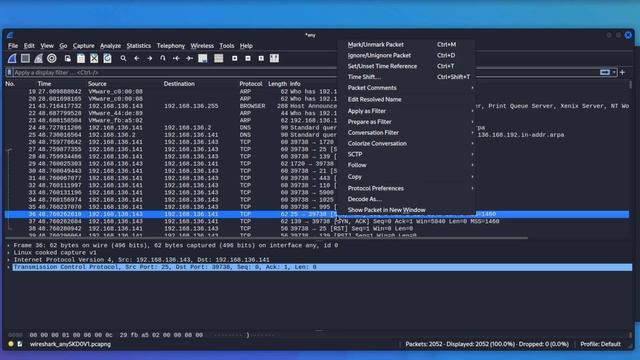Expand the Colorize Conversation submenu
This screenshot has height=360, width=640.
[x=407, y=143]
